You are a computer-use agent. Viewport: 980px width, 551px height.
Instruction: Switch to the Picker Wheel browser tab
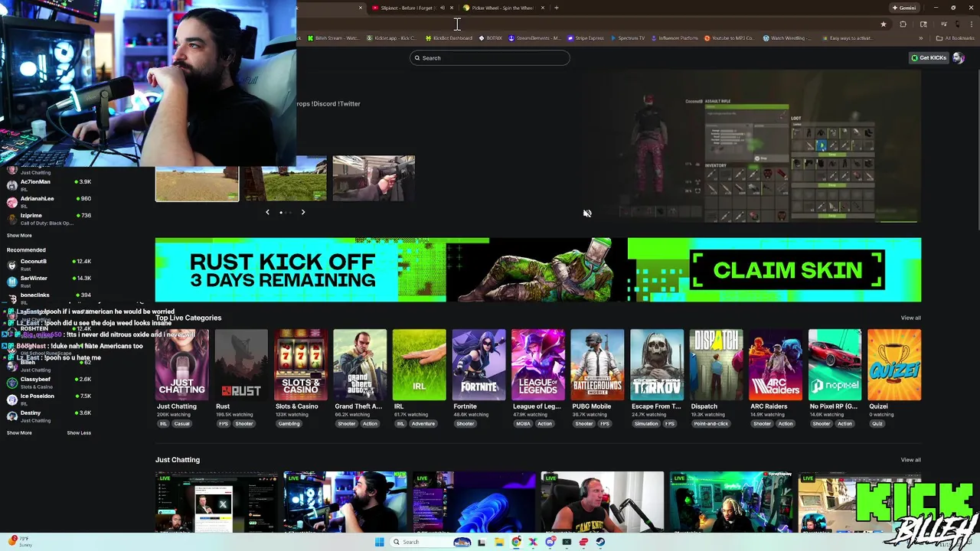502,8
